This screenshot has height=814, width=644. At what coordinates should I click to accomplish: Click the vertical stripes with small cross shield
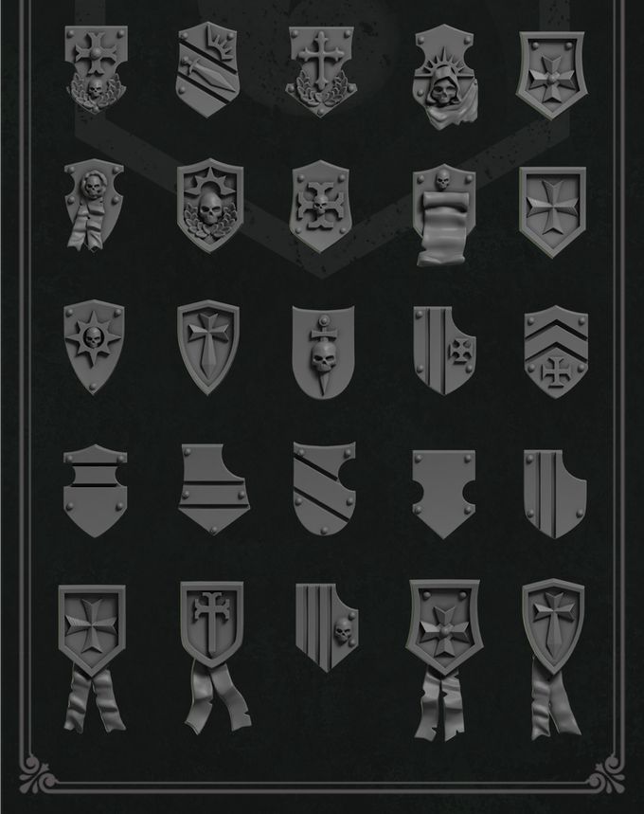[x=444, y=351]
